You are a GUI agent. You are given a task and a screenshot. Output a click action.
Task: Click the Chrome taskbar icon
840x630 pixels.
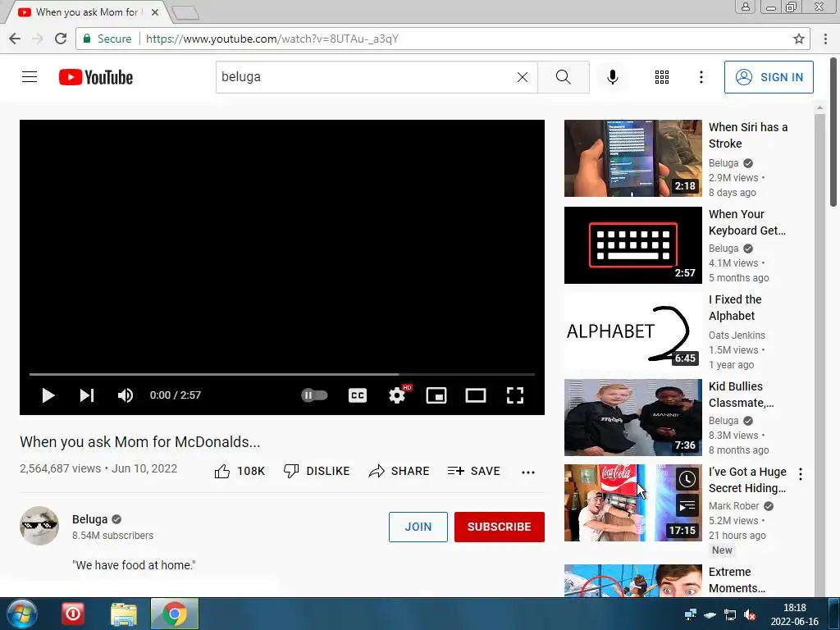175,614
